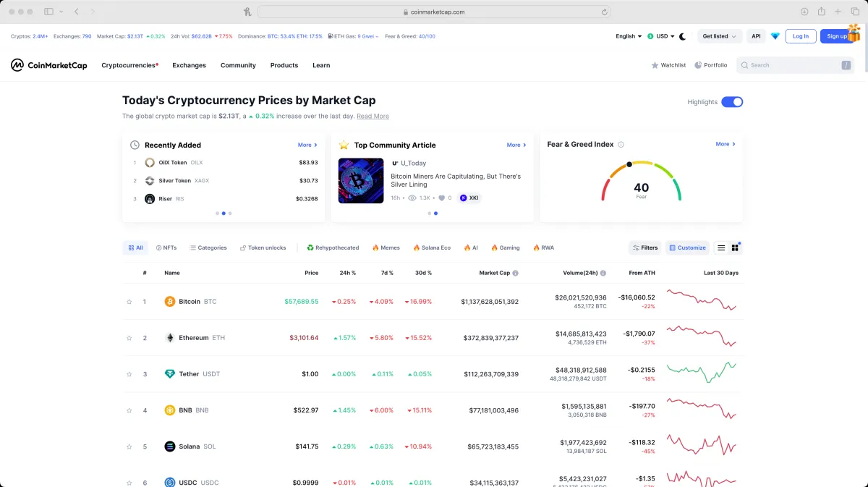Click Safari reload page icon

[x=604, y=12]
